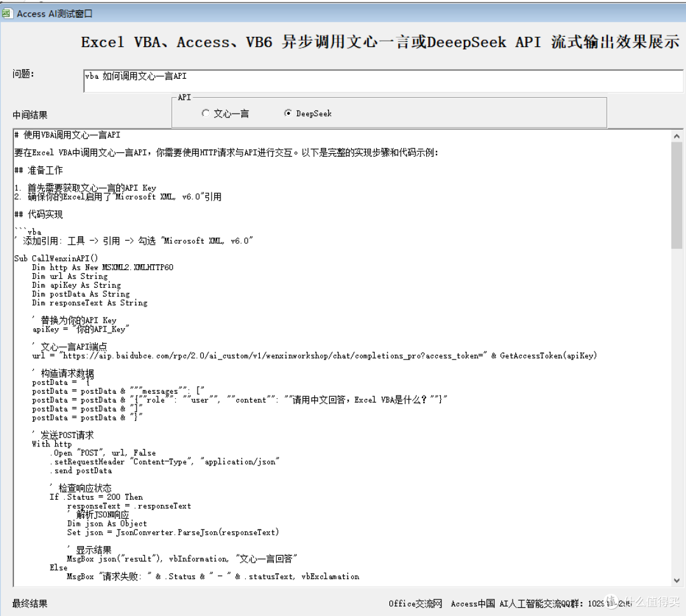Screen dimensions: 686x616
Task: Click the Access中国 footer text
Action: coord(473,604)
